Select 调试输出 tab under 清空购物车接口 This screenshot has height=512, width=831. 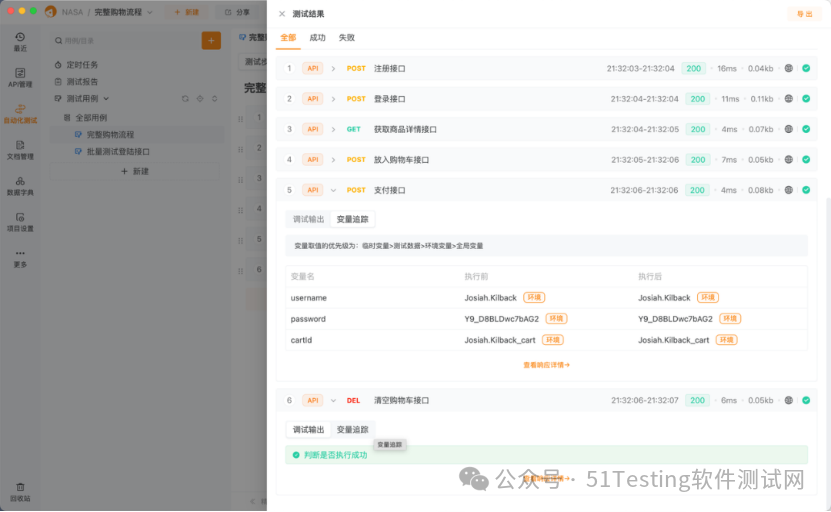tap(308, 430)
